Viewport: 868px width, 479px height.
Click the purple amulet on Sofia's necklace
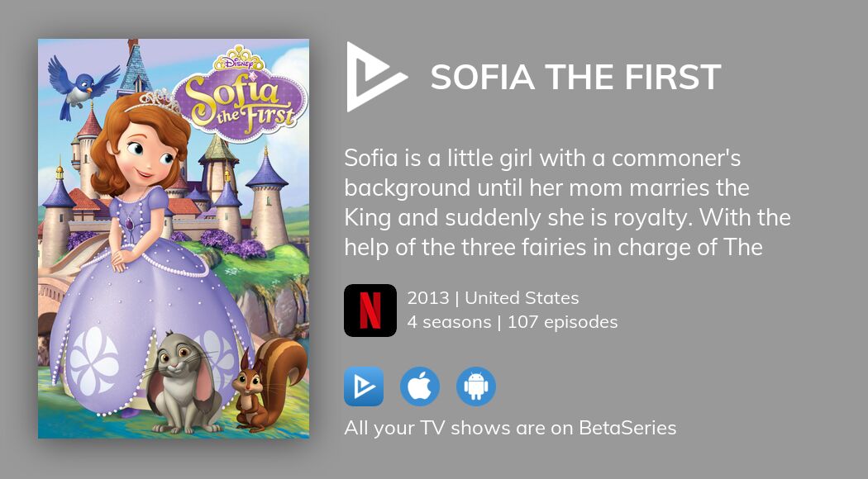[129, 224]
